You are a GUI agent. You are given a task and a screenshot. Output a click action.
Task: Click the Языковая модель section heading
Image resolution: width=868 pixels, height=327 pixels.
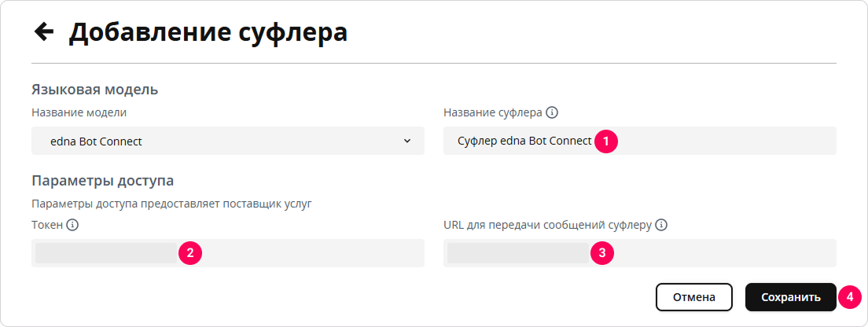pyautogui.click(x=95, y=90)
